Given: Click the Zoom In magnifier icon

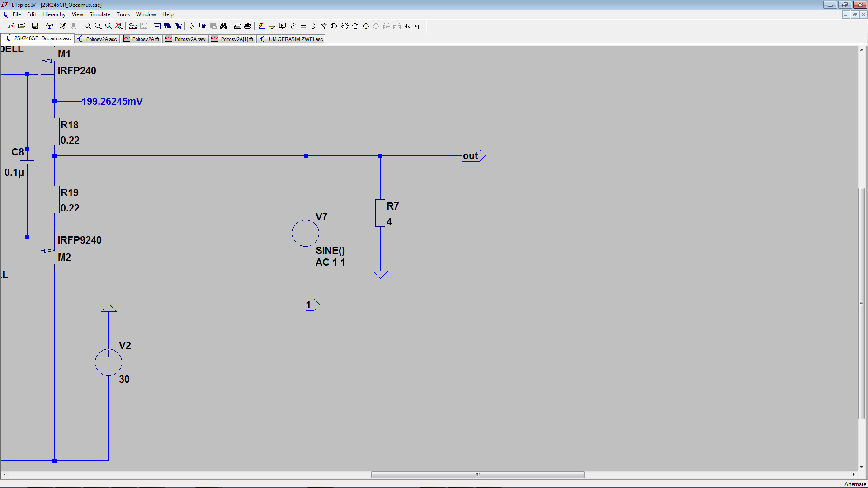Looking at the screenshot, I should coord(88,26).
